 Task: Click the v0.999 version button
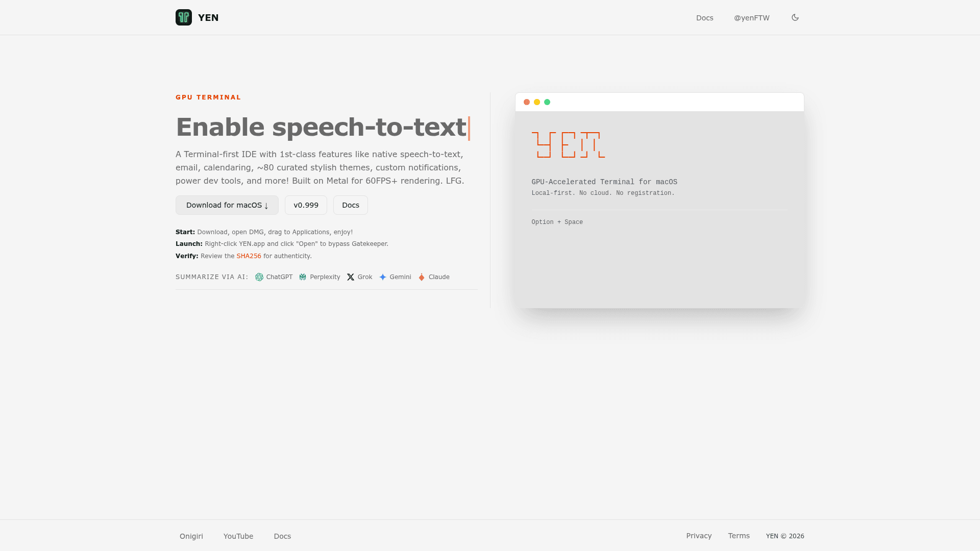coord(306,205)
